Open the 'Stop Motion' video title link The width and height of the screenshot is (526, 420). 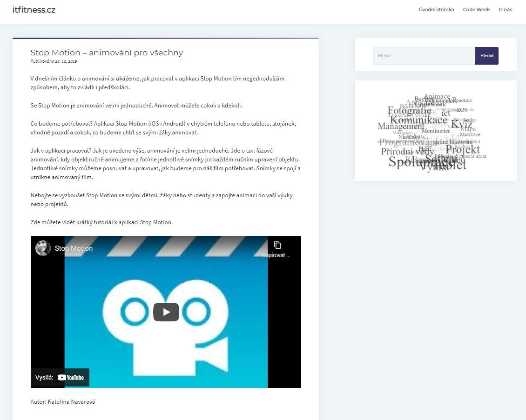(x=74, y=248)
